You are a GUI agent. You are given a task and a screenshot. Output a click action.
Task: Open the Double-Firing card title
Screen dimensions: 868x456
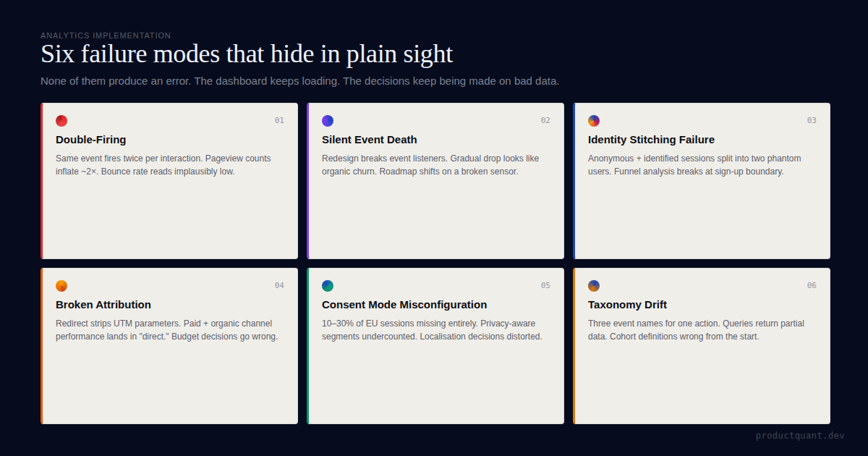[x=91, y=140]
